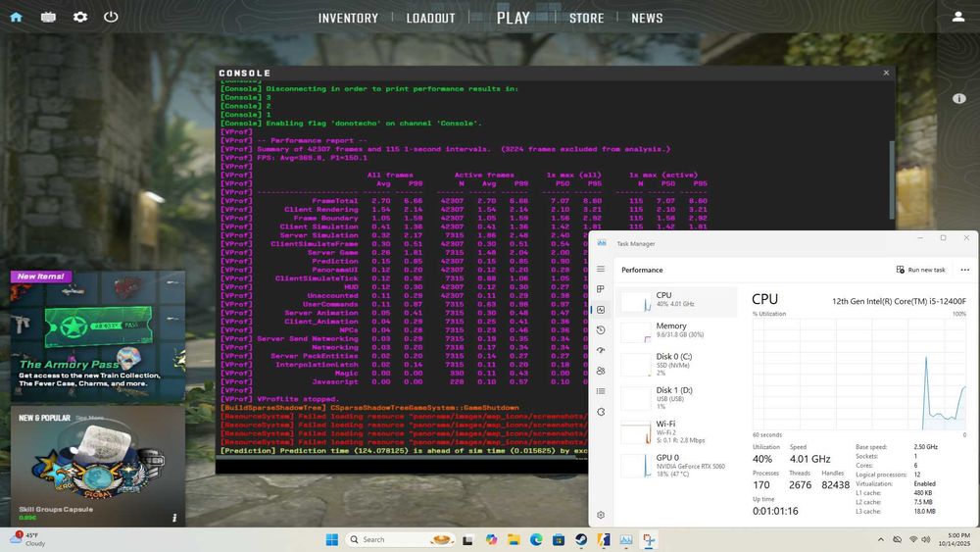The image size is (980, 552).
Task: Open Task Manager more options ellipsis
Action: click(964, 270)
